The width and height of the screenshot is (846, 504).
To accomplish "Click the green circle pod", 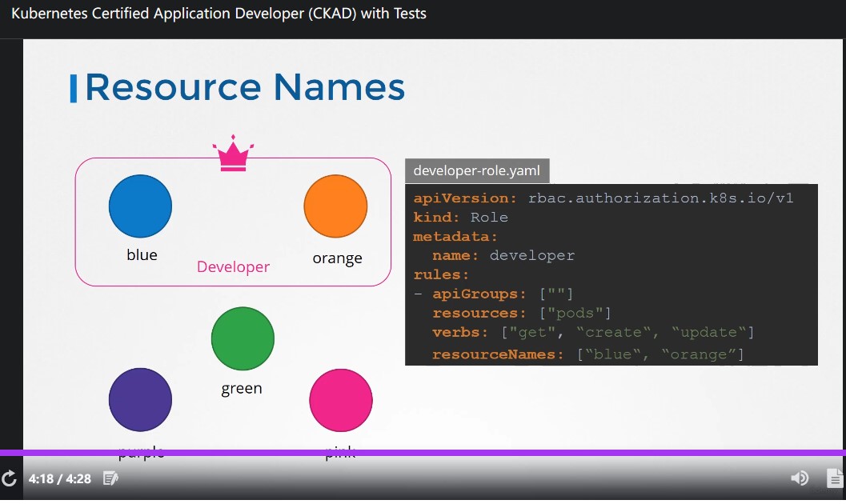I will click(243, 338).
